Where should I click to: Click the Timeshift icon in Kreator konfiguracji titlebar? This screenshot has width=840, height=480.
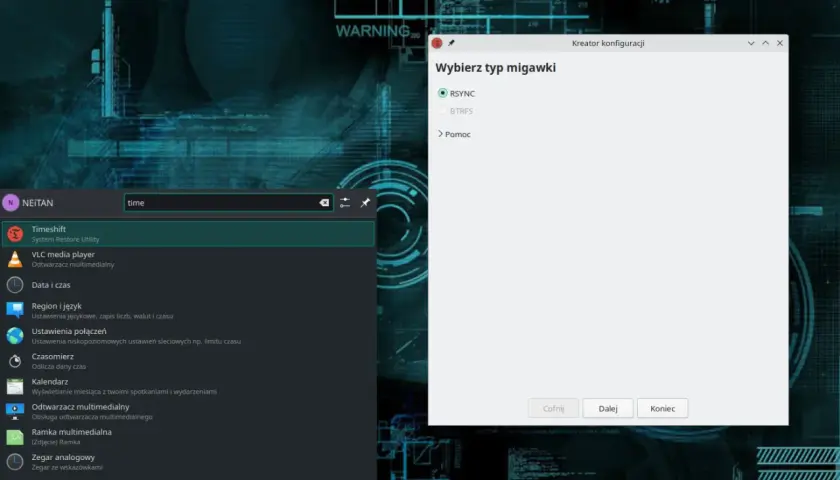click(437, 43)
